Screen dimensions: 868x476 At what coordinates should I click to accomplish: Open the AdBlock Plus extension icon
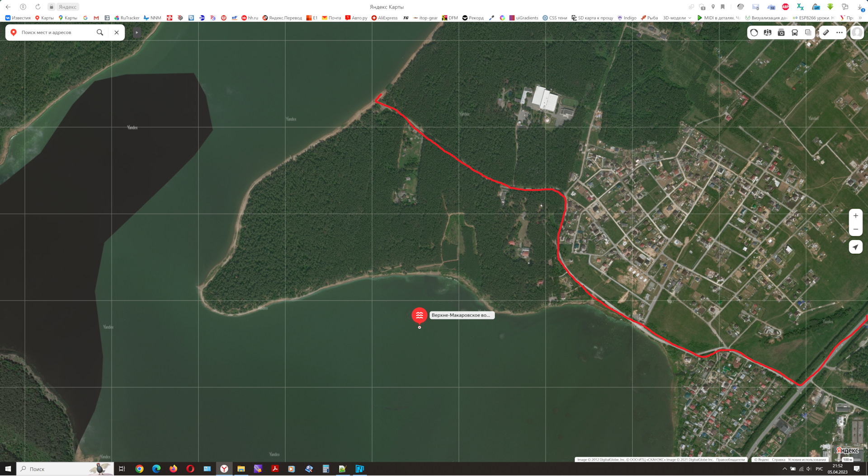pyautogui.click(x=786, y=7)
